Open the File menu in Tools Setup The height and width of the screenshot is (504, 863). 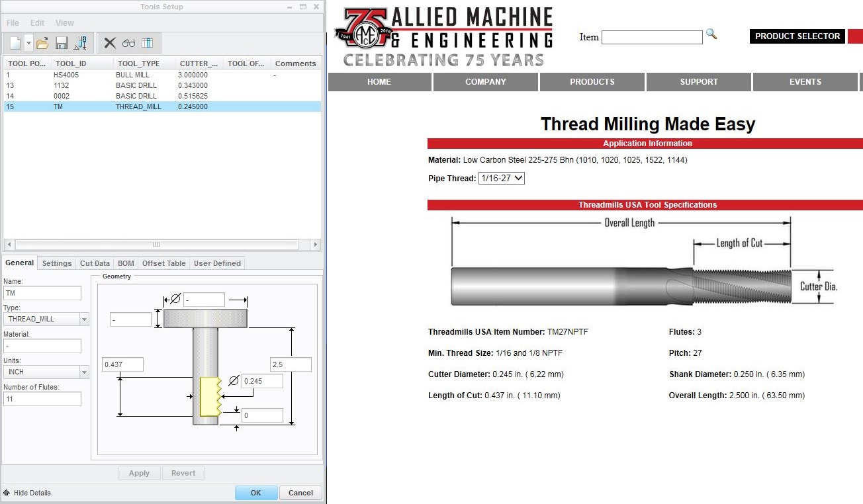[13, 23]
